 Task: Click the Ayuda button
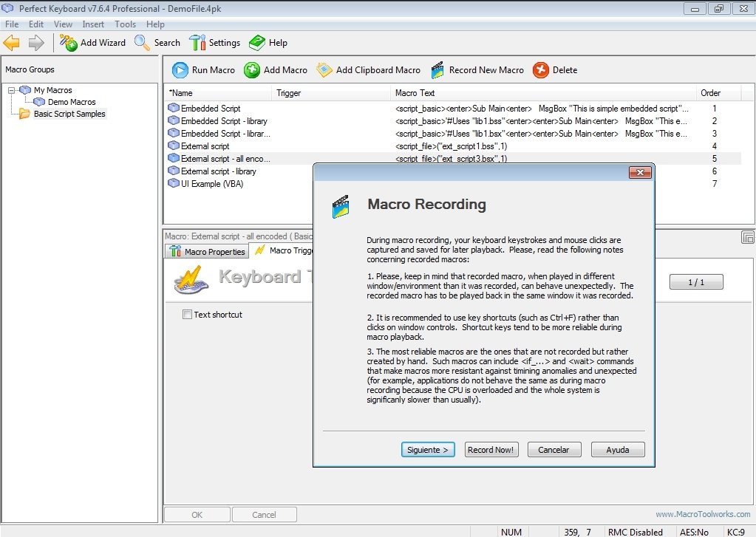coord(618,450)
